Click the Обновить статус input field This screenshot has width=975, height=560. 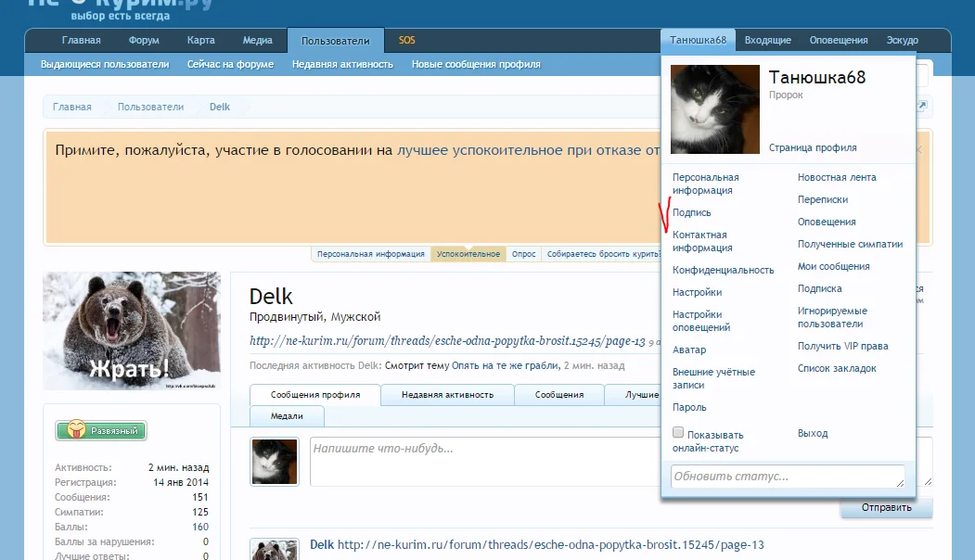(788, 477)
